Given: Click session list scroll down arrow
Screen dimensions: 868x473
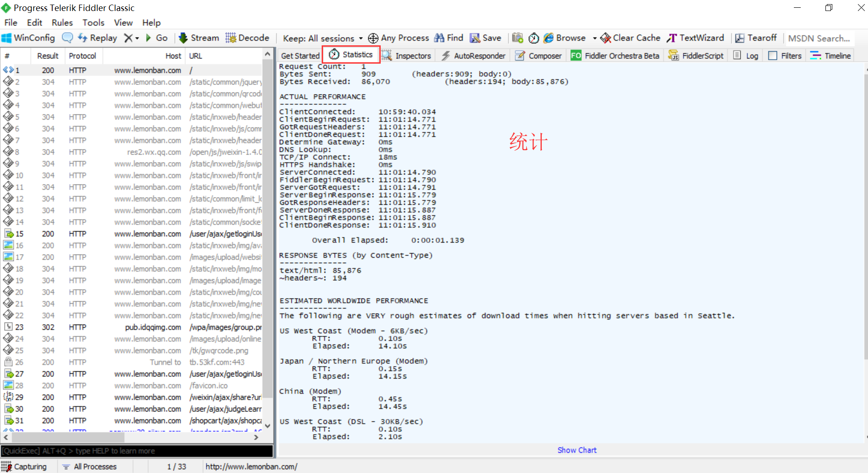Looking at the screenshot, I should [x=268, y=426].
